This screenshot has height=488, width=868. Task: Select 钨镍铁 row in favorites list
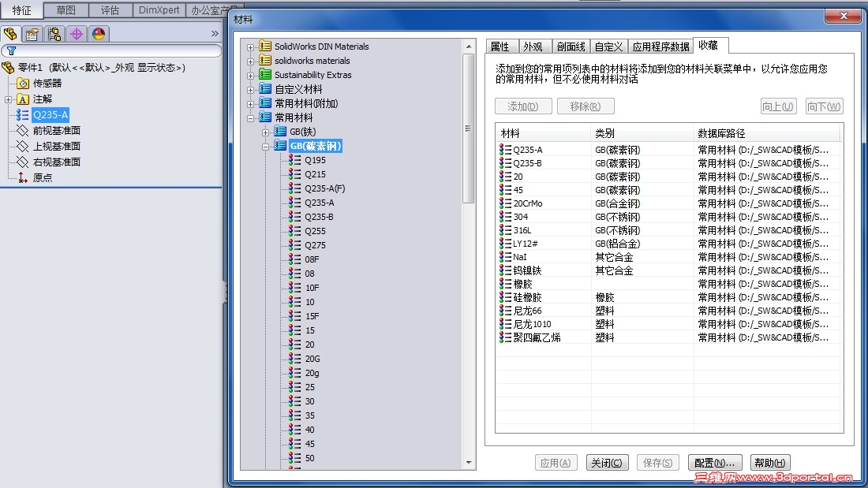coord(668,270)
